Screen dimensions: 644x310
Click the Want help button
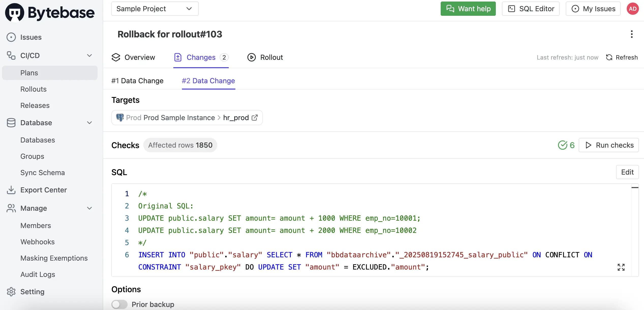pyautogui.click(x=468, y=9)
